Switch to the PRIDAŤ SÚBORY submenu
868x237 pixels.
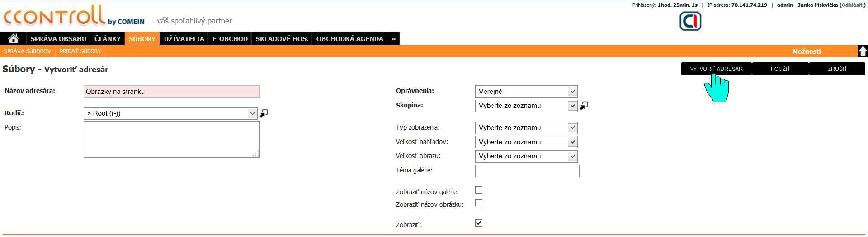coord(80,51)
